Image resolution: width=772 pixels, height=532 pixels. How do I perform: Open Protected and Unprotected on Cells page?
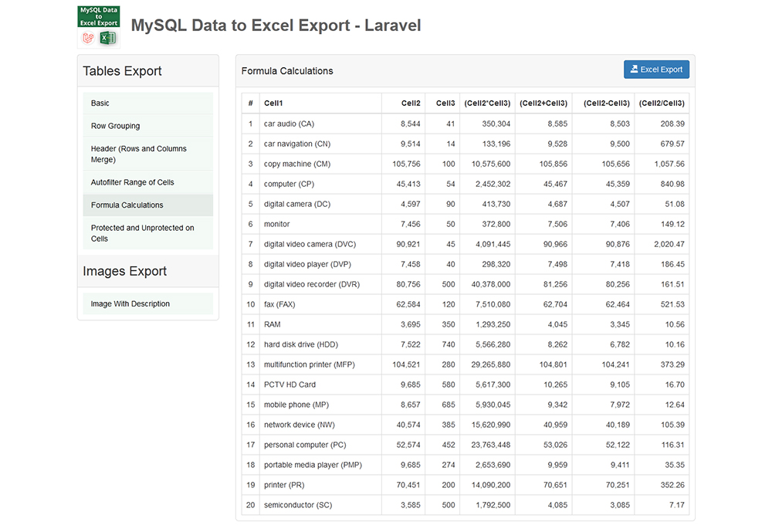[135, 232]
